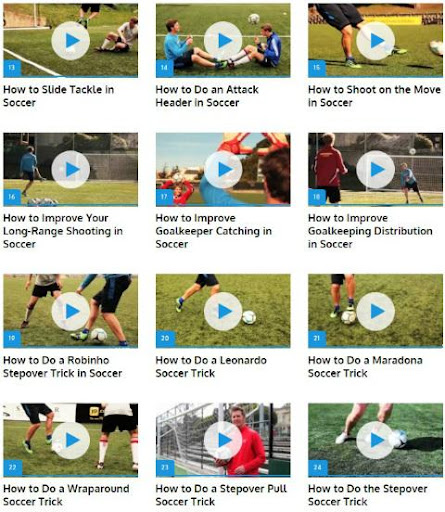Open 'How to Do a Wraparound Soccer Trick' link
The width and height of the screenshot is (445, 512).
[66, 495]
